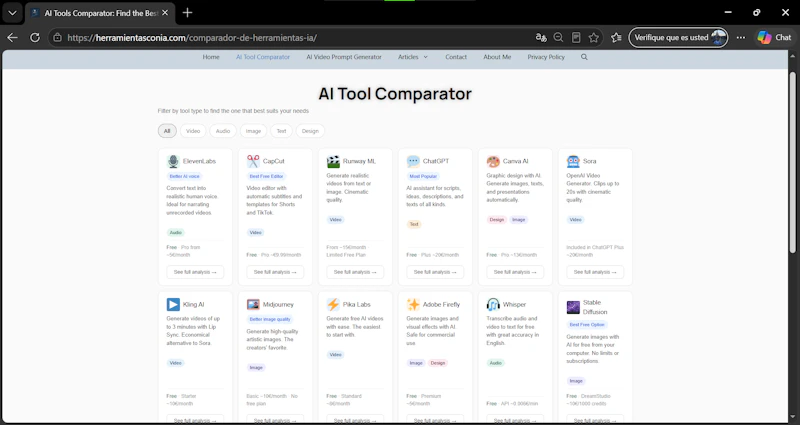
Task: Click the browser address bar URL
Action: click(x=192, y=38)
